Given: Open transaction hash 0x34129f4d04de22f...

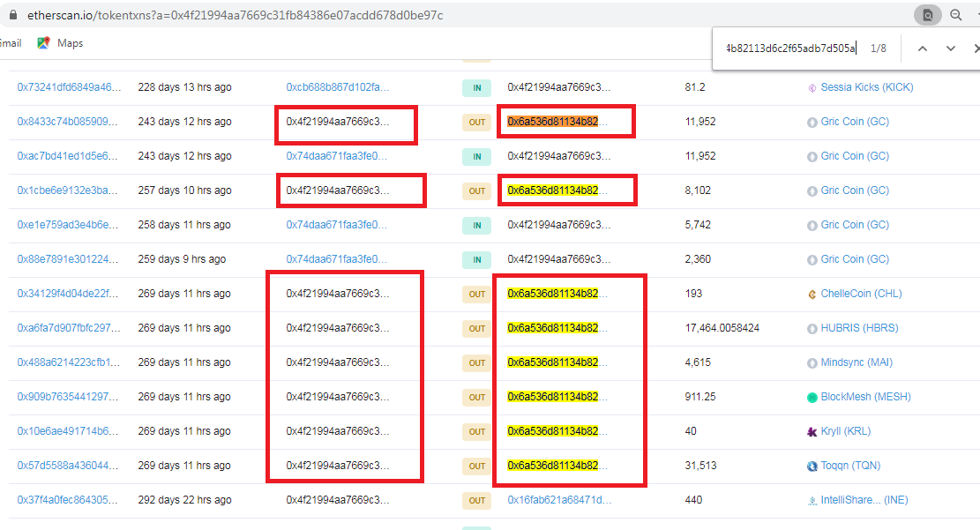Looking at the screenshot, I should pos(67,293).
